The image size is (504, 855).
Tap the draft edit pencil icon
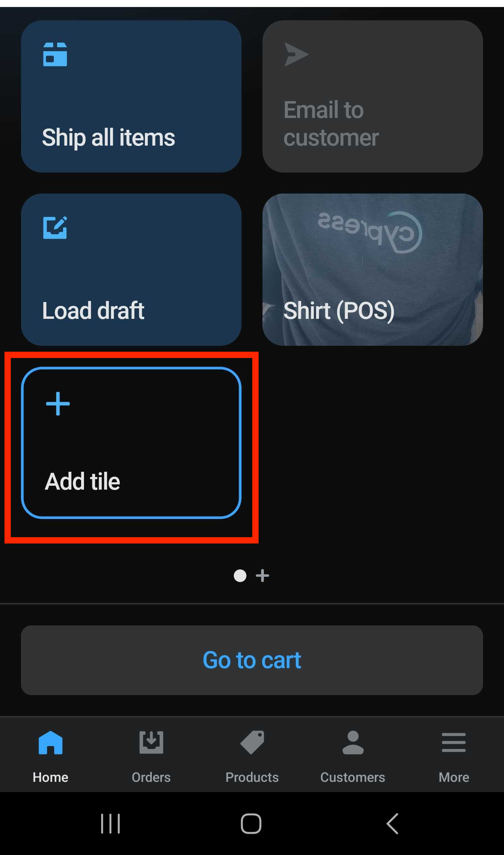55,227
